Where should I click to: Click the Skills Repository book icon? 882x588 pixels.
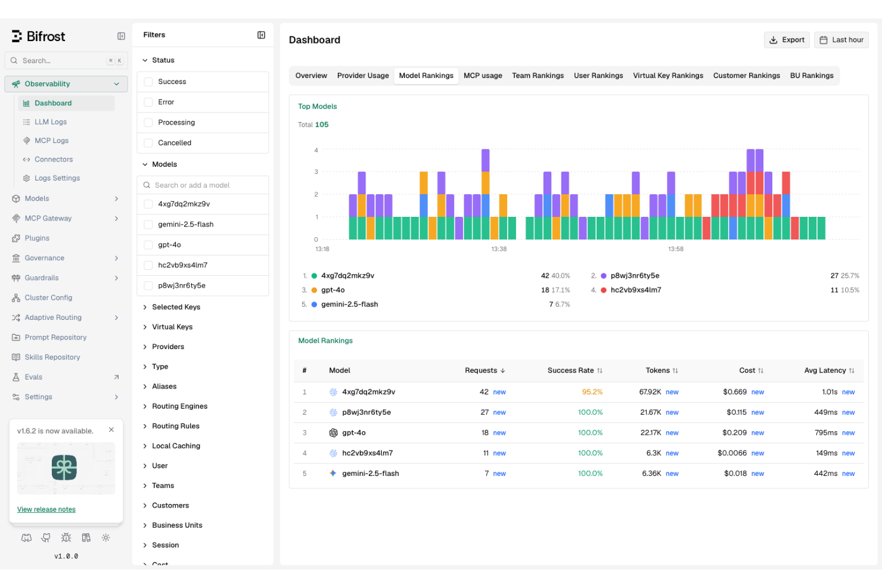tap(16, 357)
